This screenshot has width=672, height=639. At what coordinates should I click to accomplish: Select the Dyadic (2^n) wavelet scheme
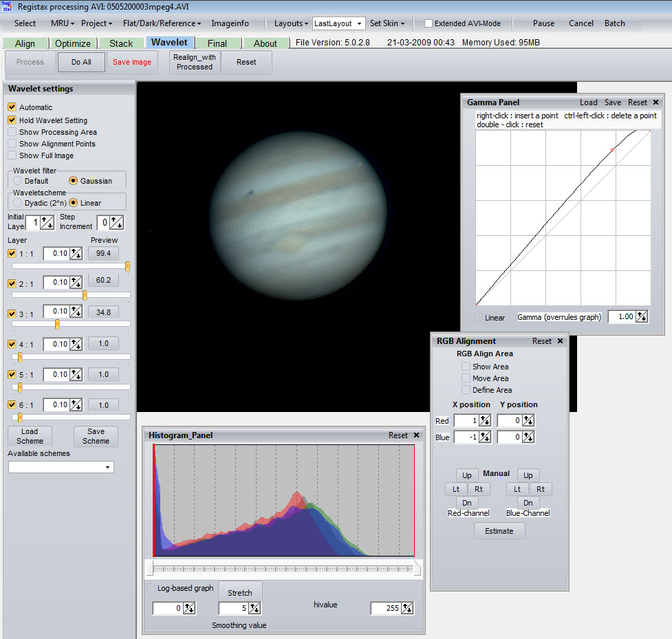pos(18,203)
